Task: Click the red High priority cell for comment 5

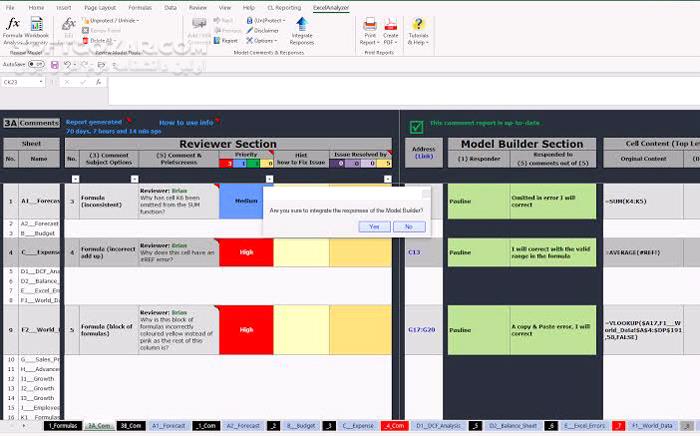Action: [x=246, y=330]
